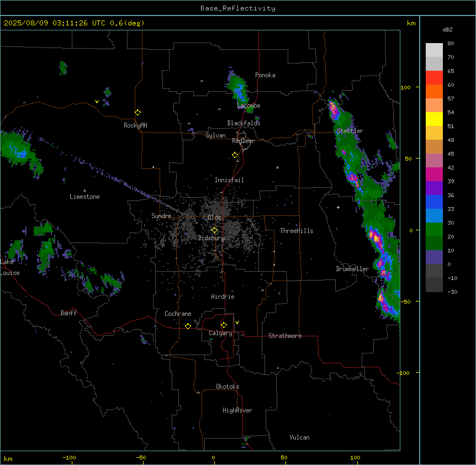Click the white plus marker north of Drumheller

click(x=338, y=207)
